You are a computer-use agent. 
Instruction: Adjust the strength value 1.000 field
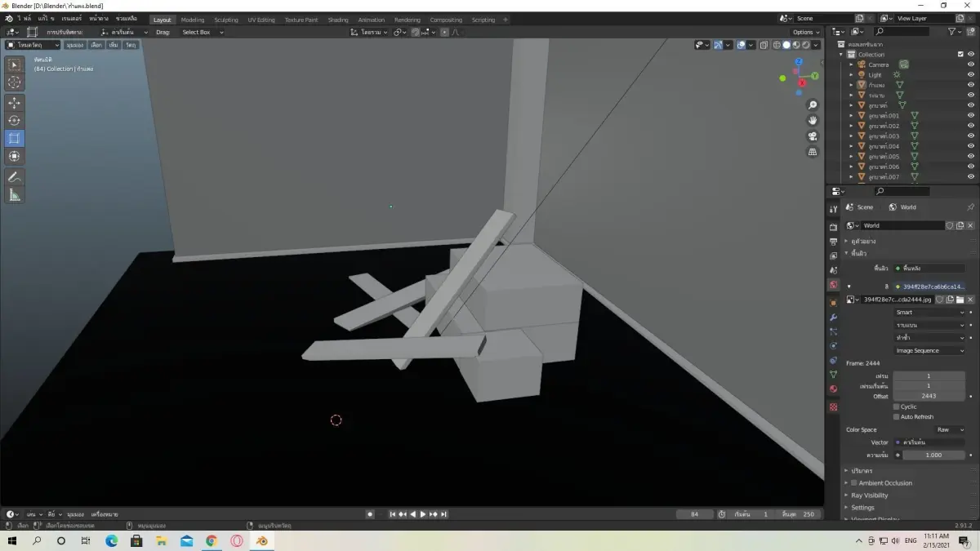coord(933,455)
